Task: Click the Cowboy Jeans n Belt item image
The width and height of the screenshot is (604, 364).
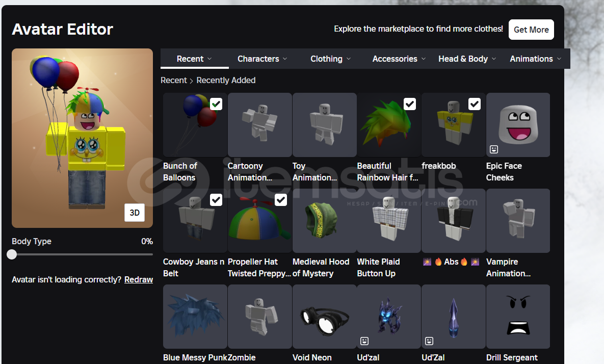Action: tap(195, 221)
